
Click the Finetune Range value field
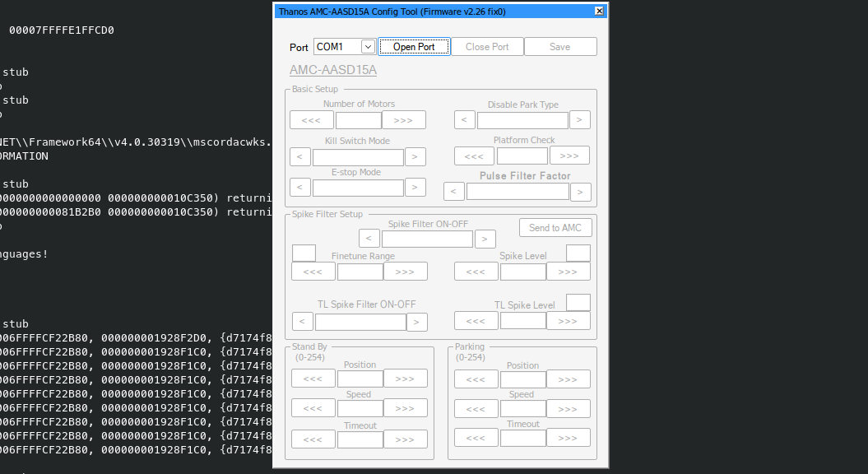coord(360,272)
